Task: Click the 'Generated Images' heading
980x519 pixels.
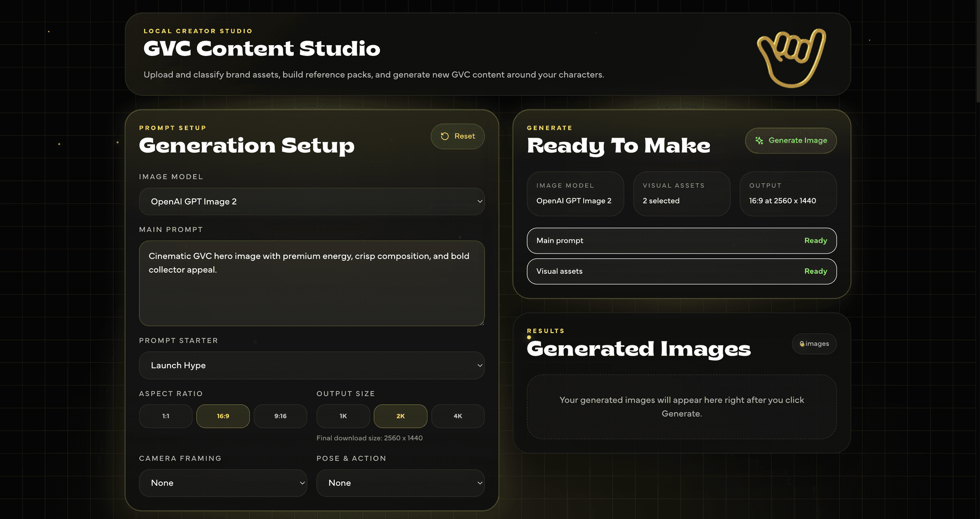Action: click(639, 349)
